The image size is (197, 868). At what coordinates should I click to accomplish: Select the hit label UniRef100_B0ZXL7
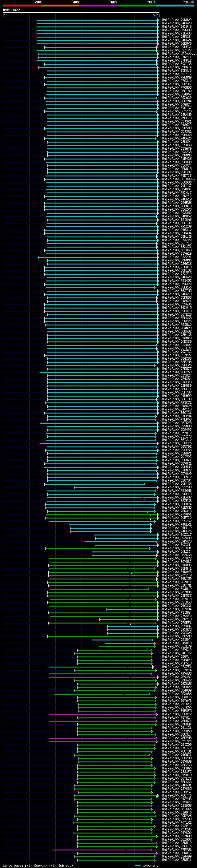pos(177,535)
